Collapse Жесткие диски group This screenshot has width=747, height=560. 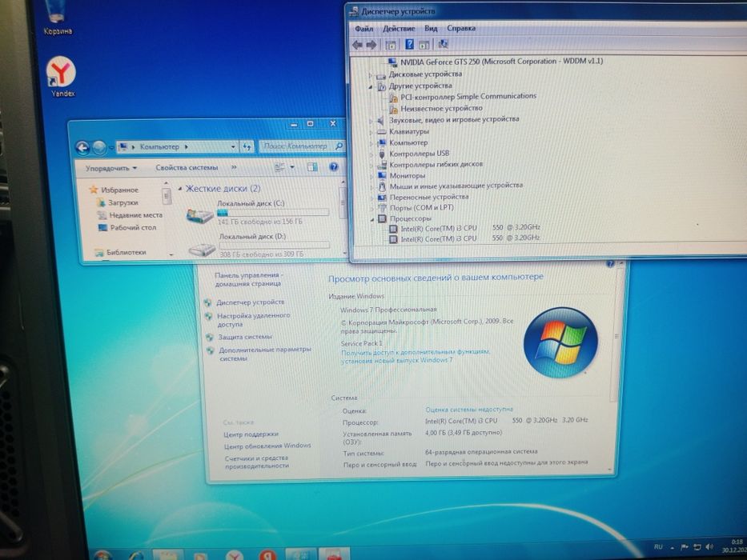pyautogui.click(x=180, y=189)
